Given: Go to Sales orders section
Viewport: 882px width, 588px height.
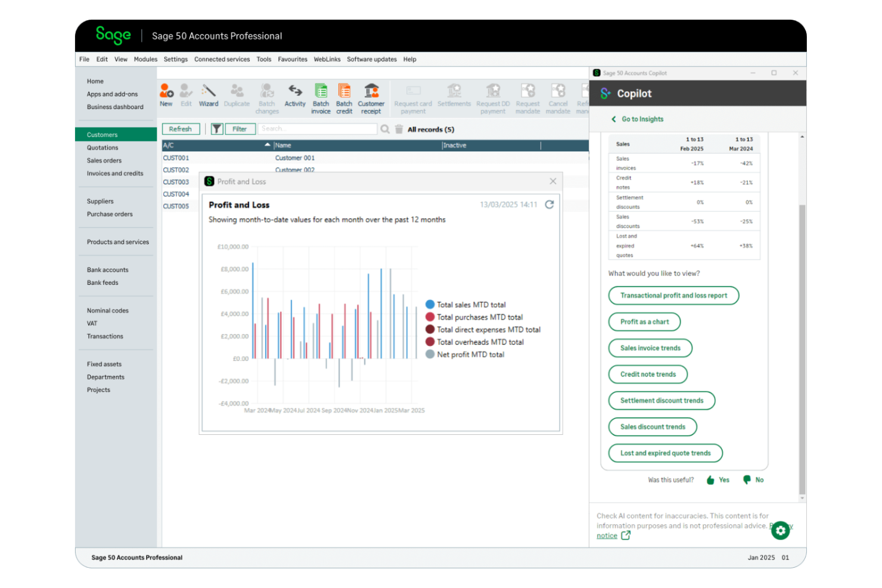Looking at the screenshot, I should tap(104, 161).
